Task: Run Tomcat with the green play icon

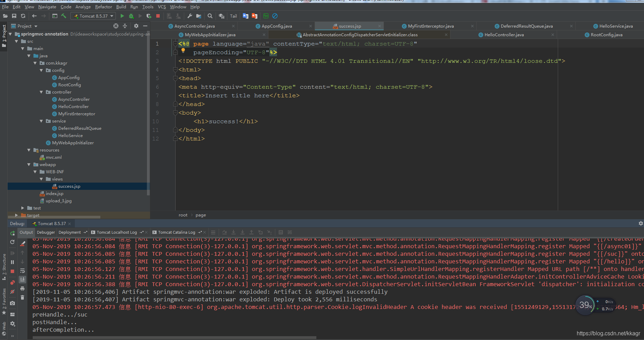Action: pos(122,16)
